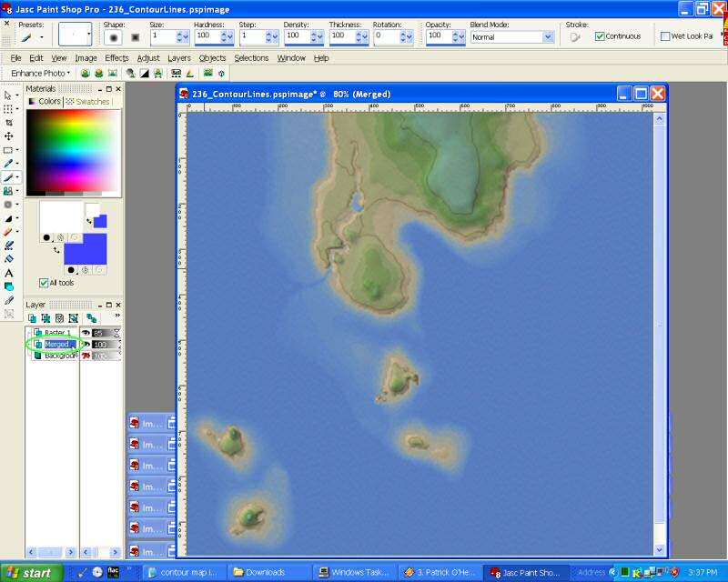Select the Move tool
This screenshot has width=728, height=582.
pos(9,135)
